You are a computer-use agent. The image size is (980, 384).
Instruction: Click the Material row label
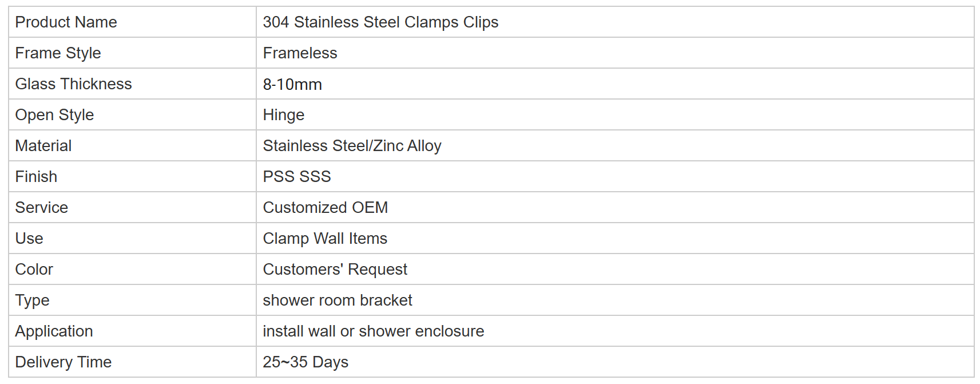click(43, 146)
